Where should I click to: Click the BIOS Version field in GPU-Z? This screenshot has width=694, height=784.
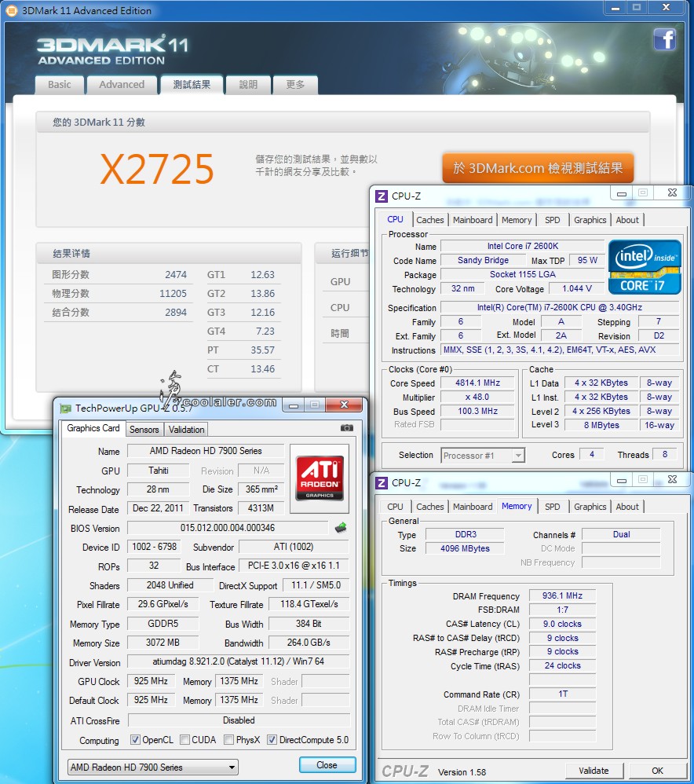click(x=228, y=528)
